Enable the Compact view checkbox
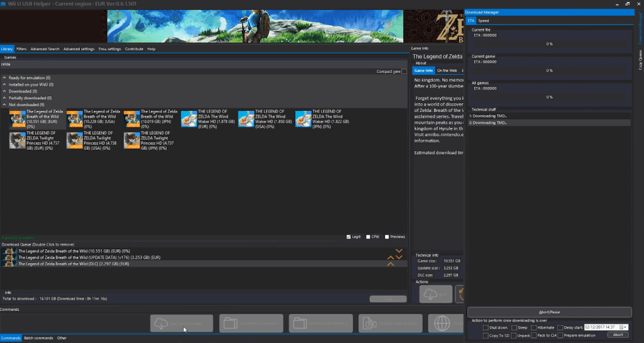The height and width of the screenshot is (343, 644). coord(404,72)
